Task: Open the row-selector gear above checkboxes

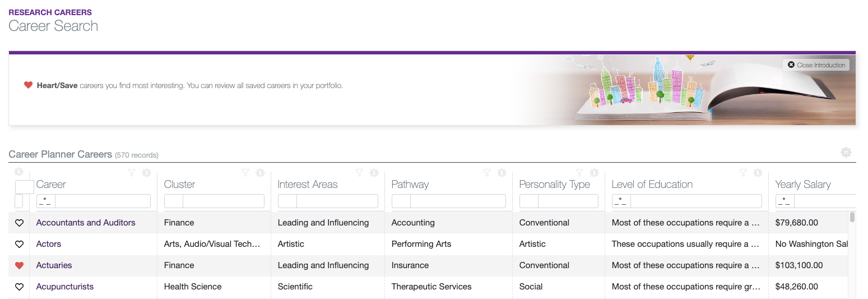Action: [18, 172]
